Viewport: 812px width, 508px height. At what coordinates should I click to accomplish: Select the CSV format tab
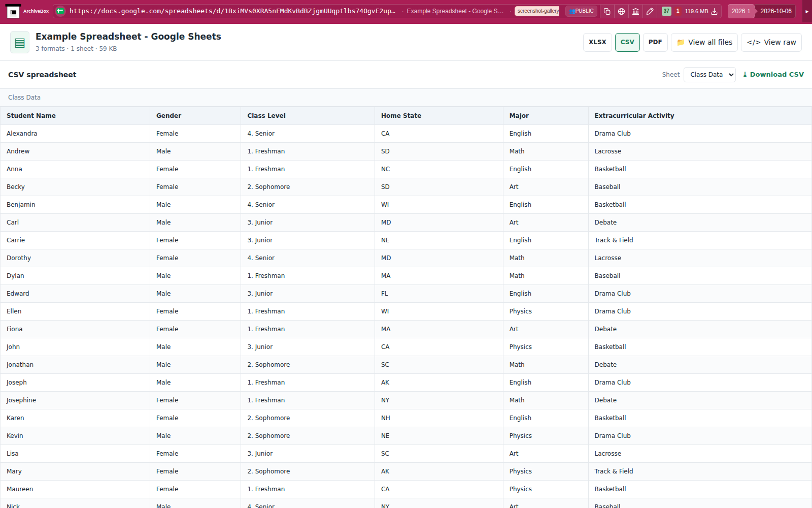pyautogui.click(x=627, y=42)
